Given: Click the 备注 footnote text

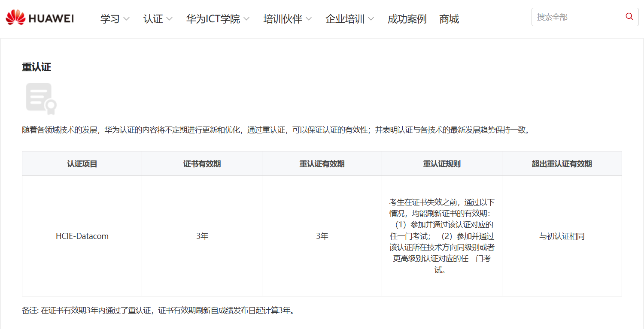Looking at the screenshot, I should 160,310.
